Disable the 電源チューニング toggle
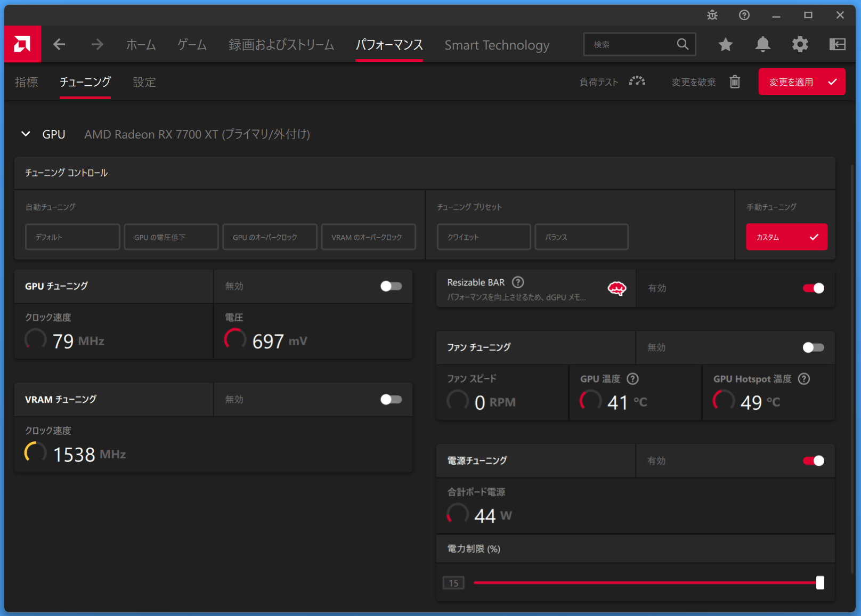This screenshot has height=616, width=861. click(814, 461)
